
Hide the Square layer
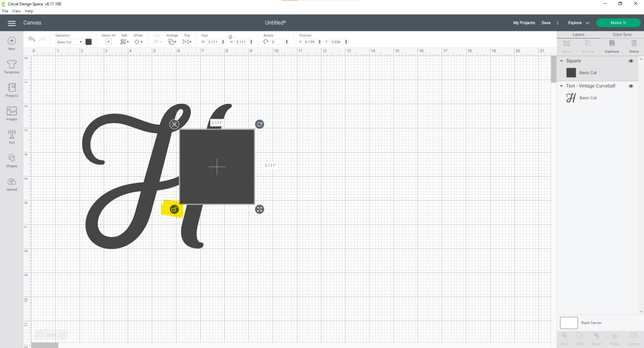point(631,61)
